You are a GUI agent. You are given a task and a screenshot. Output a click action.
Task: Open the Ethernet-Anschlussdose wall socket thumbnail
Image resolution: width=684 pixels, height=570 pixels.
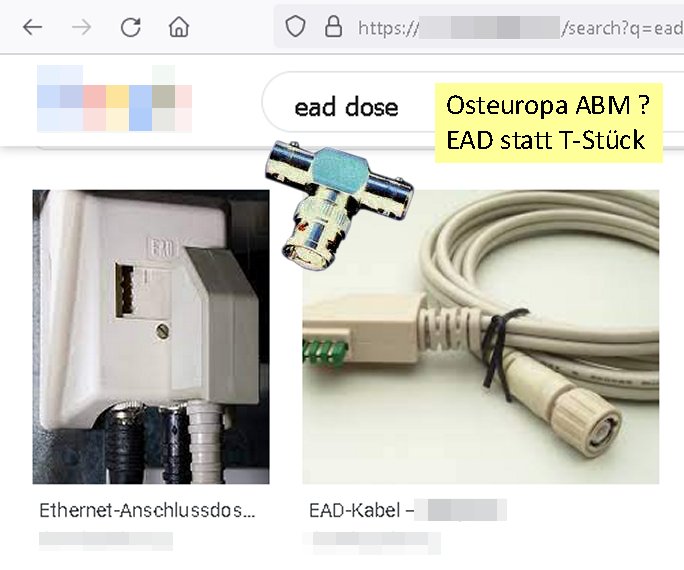point(151,337)
